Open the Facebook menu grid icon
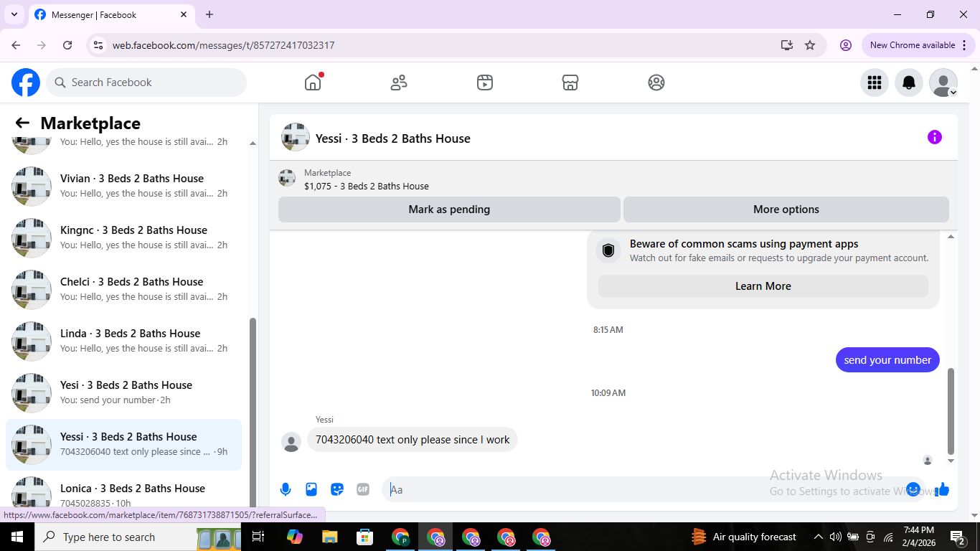This screenshot has height=551, width=980. (x=875, y=83)
